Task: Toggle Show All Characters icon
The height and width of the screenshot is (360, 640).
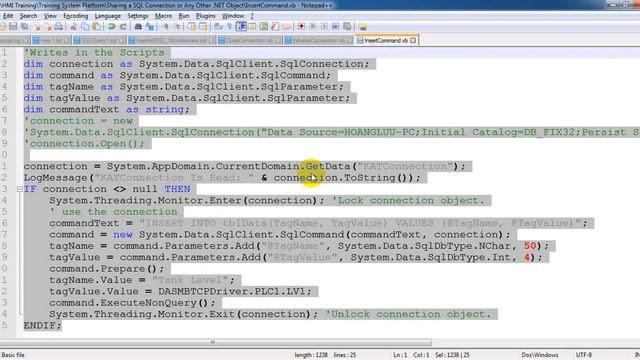Action: (x=230, y=27)
